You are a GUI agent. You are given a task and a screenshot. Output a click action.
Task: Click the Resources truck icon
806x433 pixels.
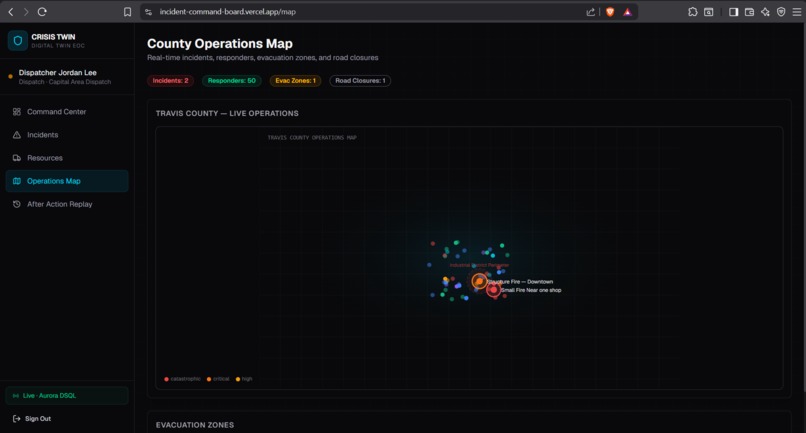tap(16, 158)
